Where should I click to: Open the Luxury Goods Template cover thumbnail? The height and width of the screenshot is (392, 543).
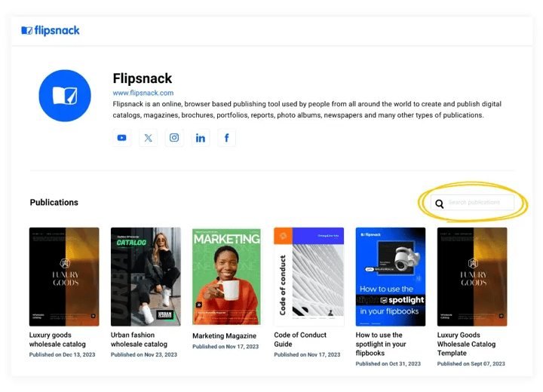tap(472, 277)
